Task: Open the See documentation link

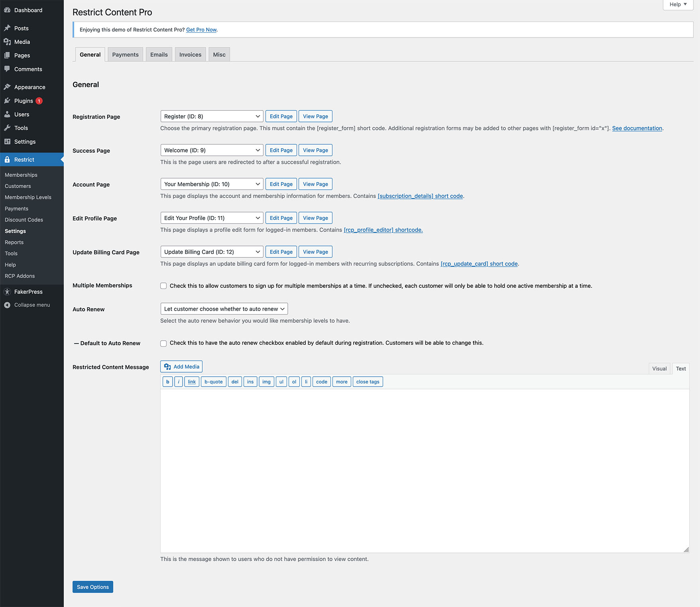Action: click(637, 128)
